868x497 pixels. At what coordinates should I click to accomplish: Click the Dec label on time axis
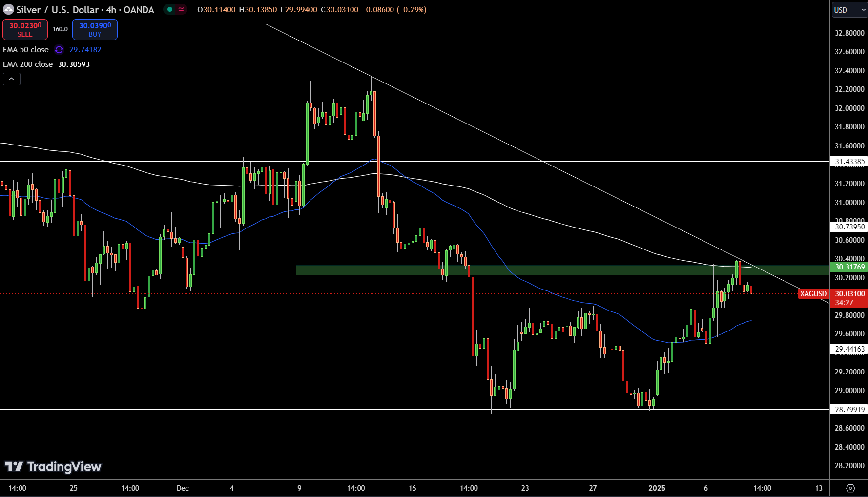click(183, 488)
